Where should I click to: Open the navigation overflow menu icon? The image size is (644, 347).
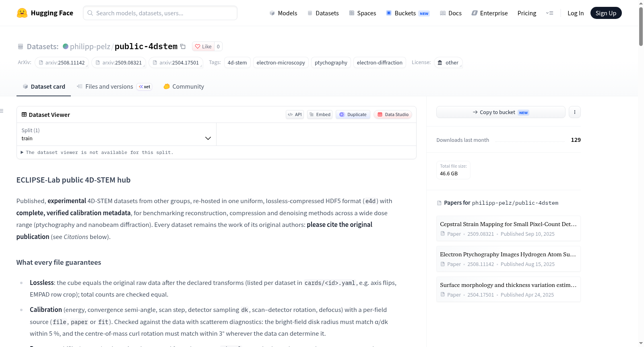[x=549, y=13]
